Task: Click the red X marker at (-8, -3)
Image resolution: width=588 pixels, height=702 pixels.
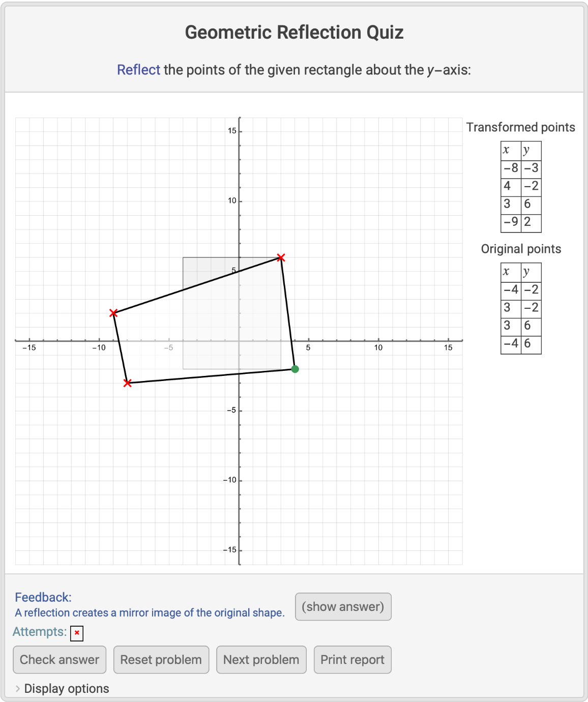Action: pyautogui.click(x=128, y=383)
